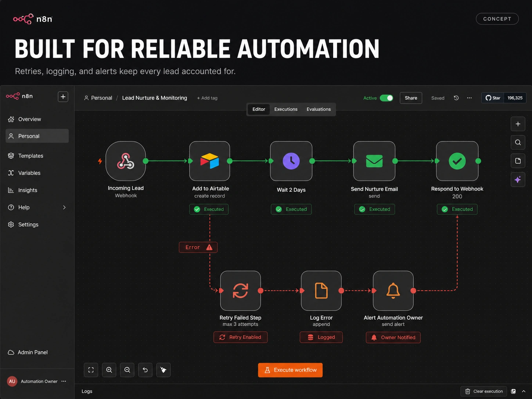Select the Retry Failed Step node

(x=241, y=291)
